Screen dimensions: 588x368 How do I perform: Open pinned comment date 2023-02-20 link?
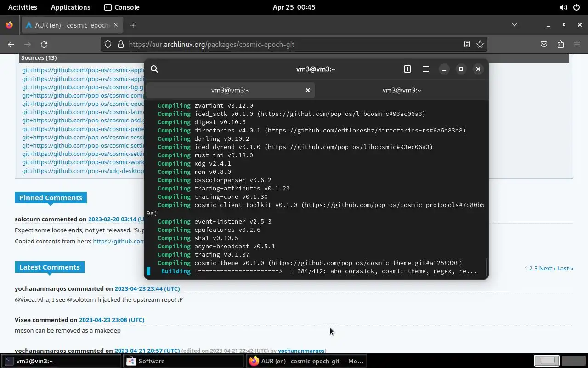(x=116, y=219)
